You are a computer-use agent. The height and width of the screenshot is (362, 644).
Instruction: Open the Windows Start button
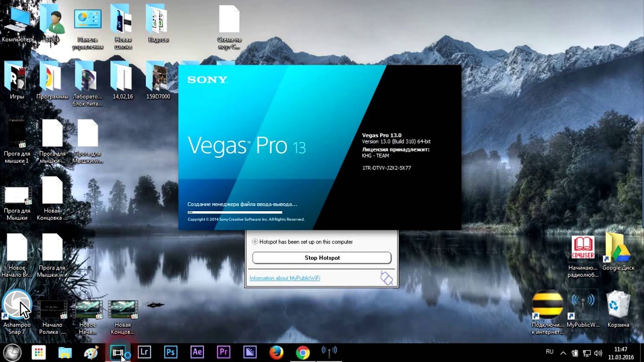coord(12,352)
